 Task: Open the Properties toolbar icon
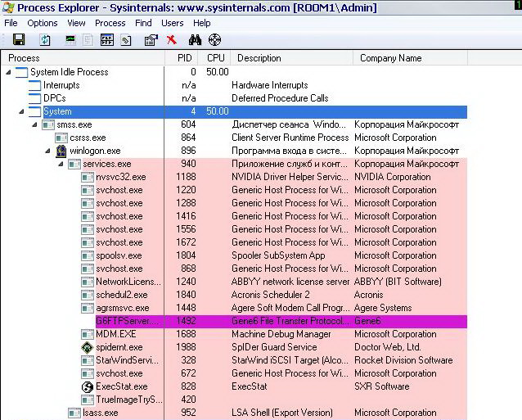(x=151, y=40)
